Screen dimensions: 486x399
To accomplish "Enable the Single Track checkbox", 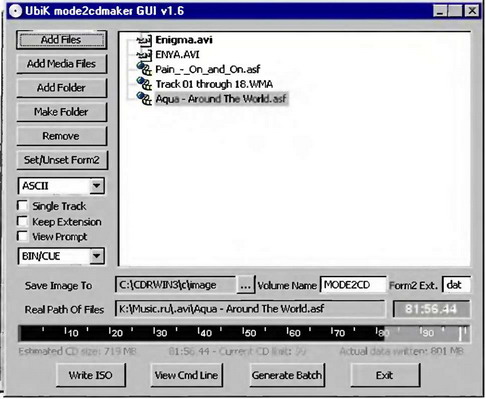I will (22, 206).
